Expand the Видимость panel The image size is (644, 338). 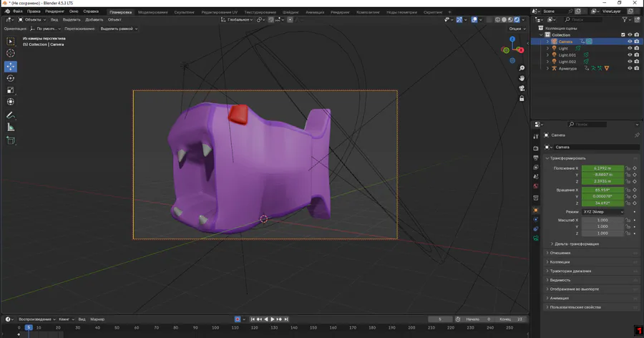[x=547, y=280]
